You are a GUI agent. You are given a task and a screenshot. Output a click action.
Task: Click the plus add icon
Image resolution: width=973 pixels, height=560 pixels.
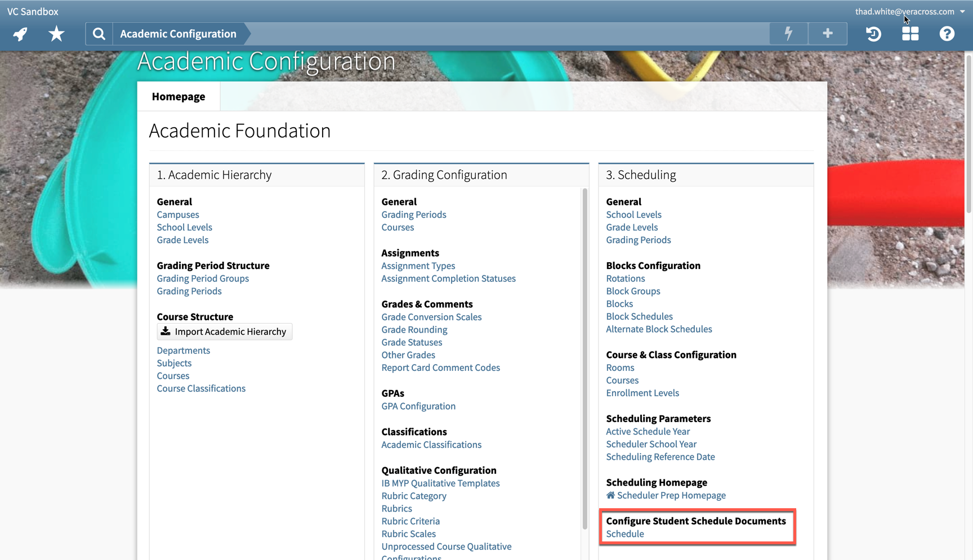827,34
